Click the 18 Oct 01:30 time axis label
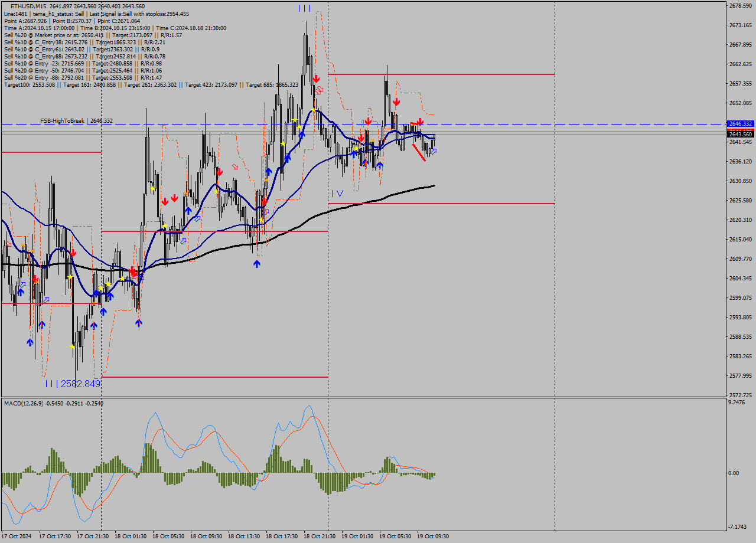Viewport: 756px width, 543px height. click(131, 537)
